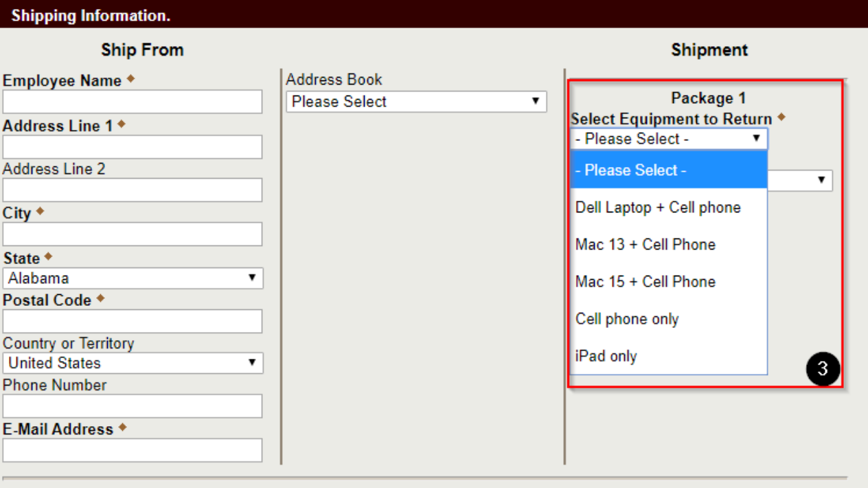Click the Phone Number input field
This screenshot has width=868, height=488.
(x=133, y=406)
